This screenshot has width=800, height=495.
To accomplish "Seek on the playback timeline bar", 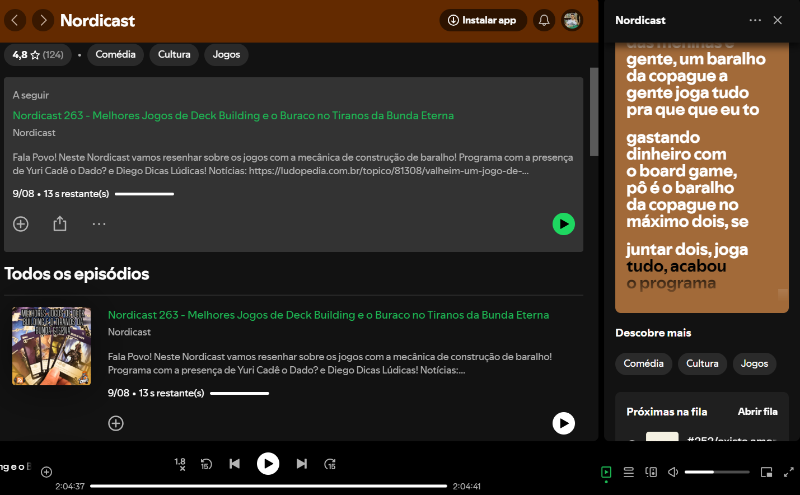I will click(268, 486).
